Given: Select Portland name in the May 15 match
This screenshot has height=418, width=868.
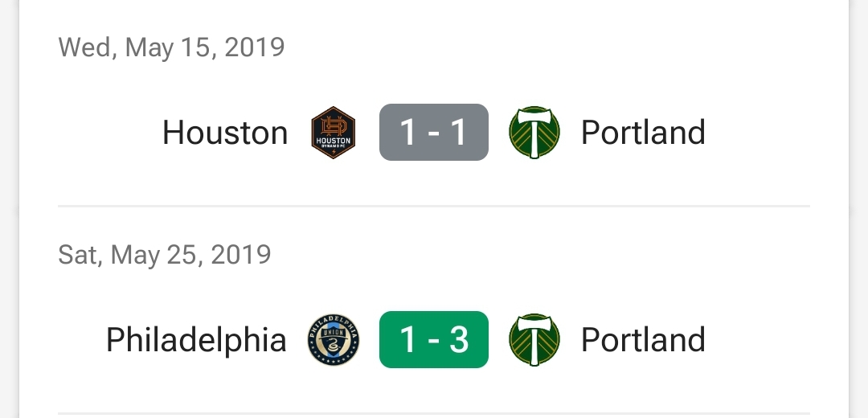Looking at the screenshot, I should (643, 133).
